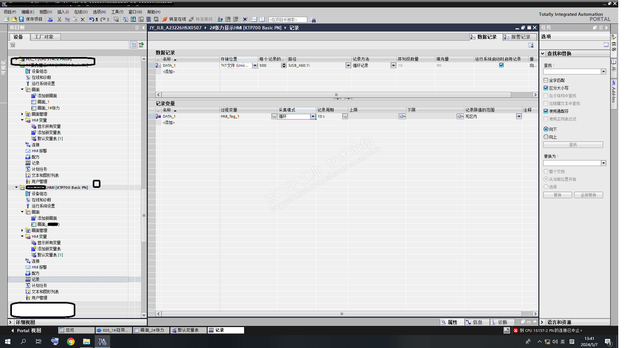644x348 pixels.
Task: Click split editor horizontally icon
Action: click(x=254, y=19)
